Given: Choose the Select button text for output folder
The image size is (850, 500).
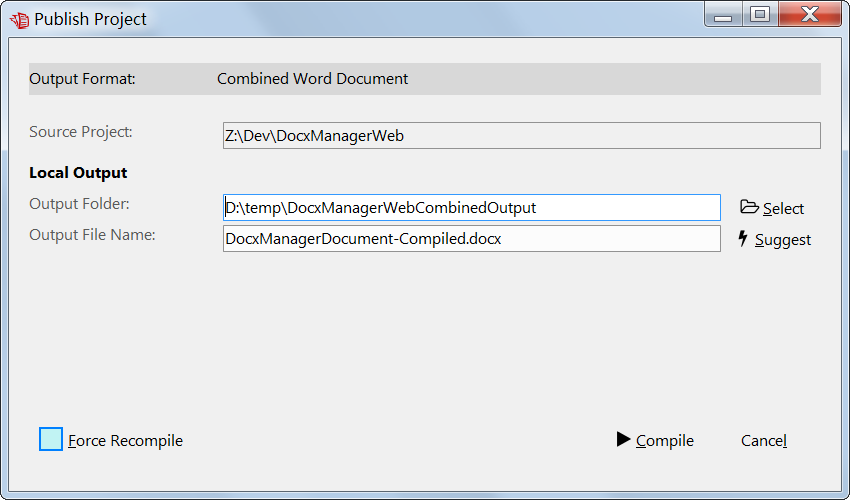Looking at the screenshot, I should (x=783, y=208).
